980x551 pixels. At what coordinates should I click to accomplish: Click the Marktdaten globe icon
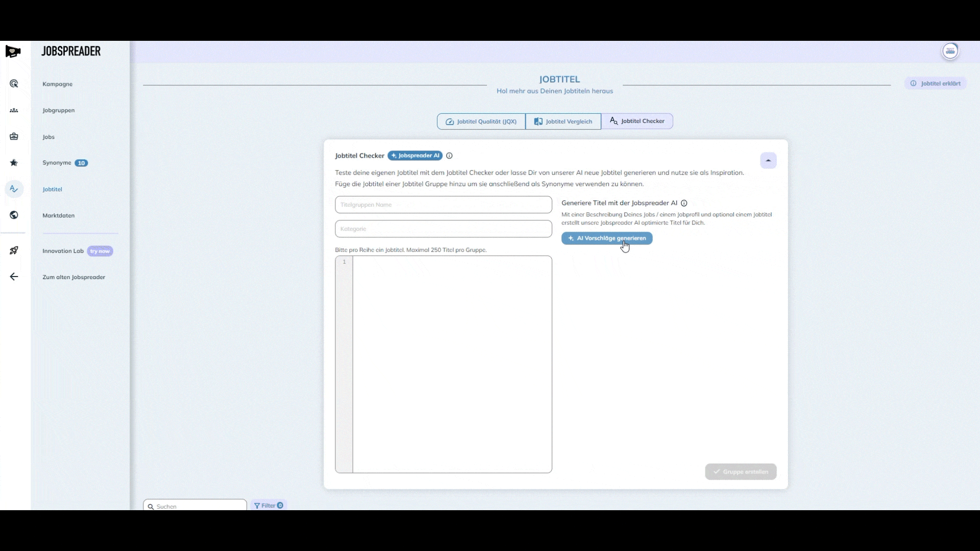(14, 215)
